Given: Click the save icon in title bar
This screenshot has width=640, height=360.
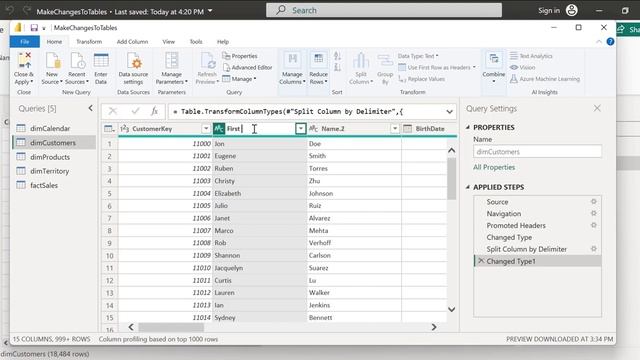Looking at the screenshot, I should point(34,28).
